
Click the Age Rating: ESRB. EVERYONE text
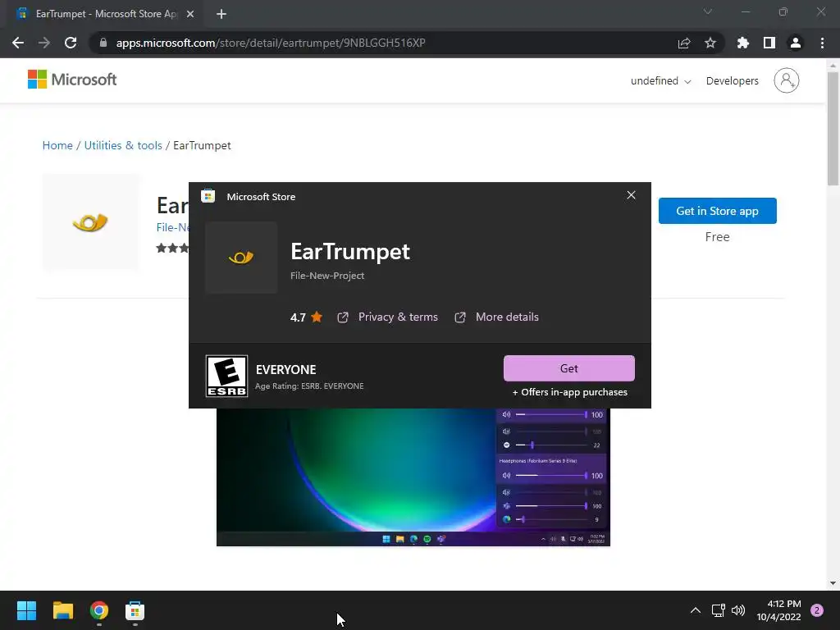click(x=309, y=386)
